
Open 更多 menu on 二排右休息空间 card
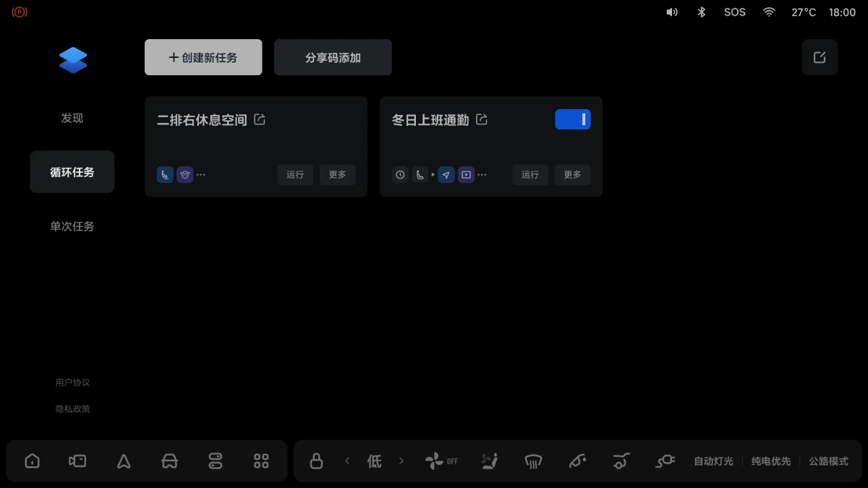[338, 174]
